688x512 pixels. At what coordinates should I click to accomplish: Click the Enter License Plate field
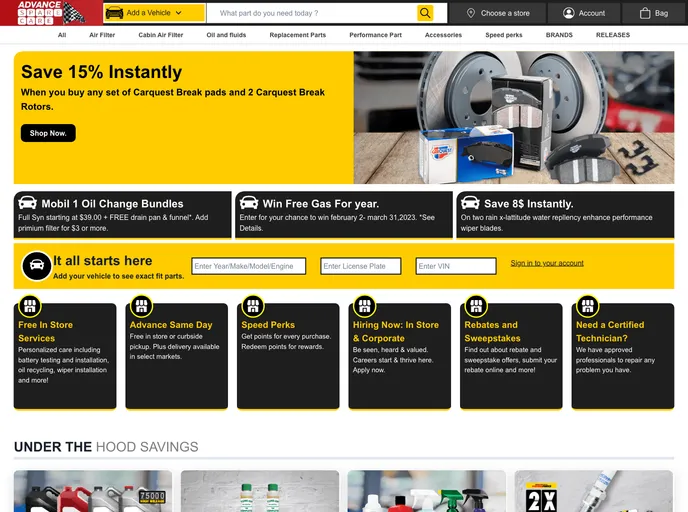point(361,266)
